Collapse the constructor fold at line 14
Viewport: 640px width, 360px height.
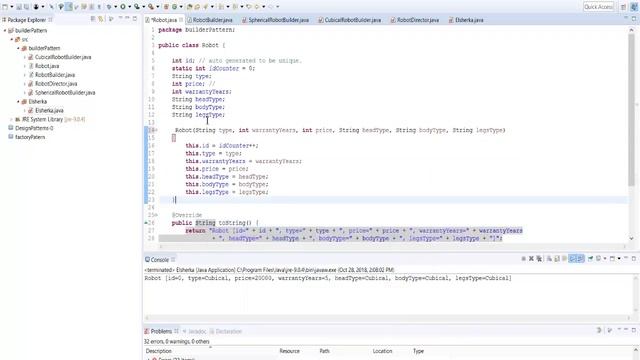coord(157,130)
